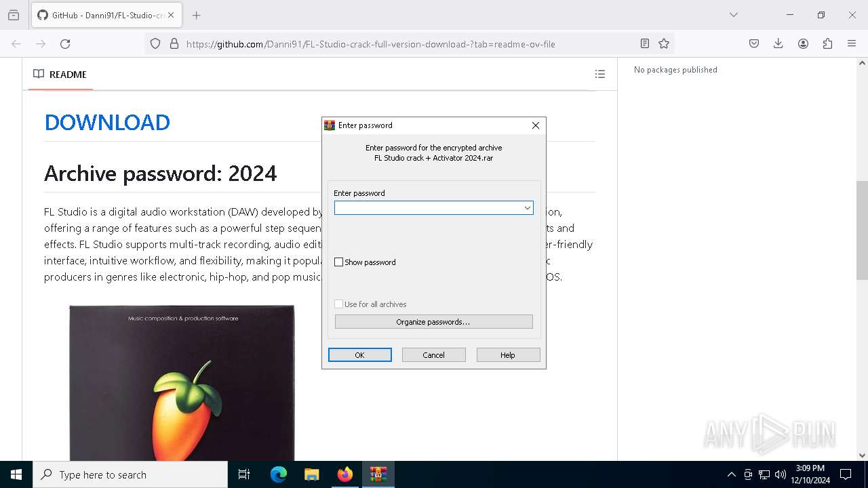The height and width of the screenshot is (488, 868).
Task: Click 'Archive password: 2024' heading
Action: 161,174
